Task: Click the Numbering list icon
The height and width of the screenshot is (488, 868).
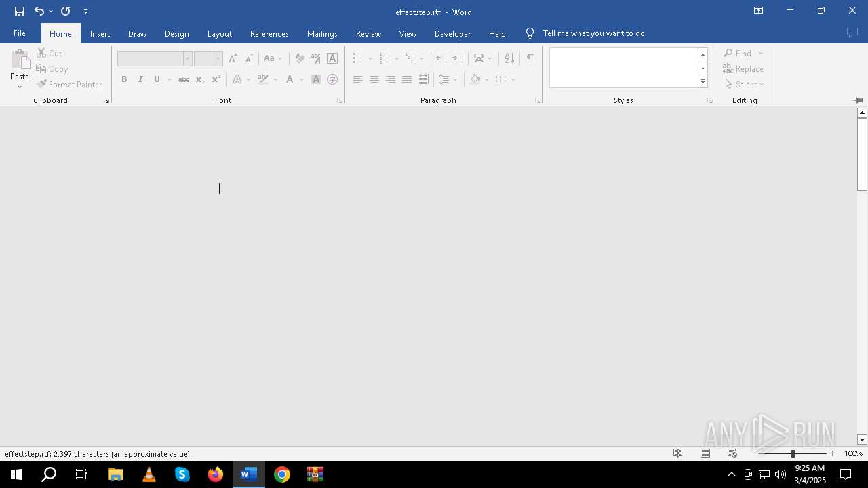Action: tap(384, 58)
